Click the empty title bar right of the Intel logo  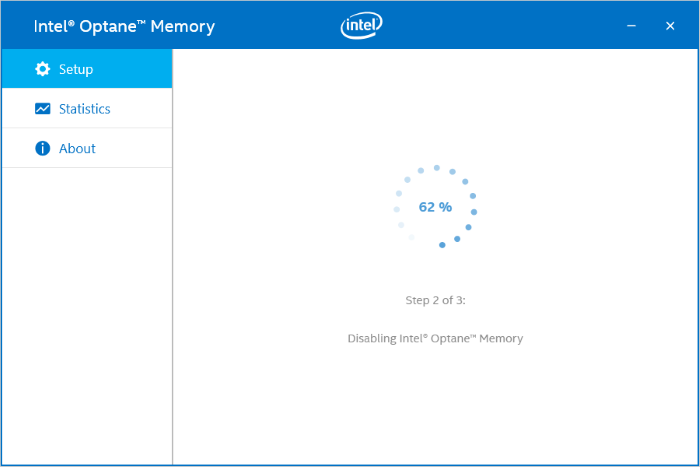pos(500,26)
